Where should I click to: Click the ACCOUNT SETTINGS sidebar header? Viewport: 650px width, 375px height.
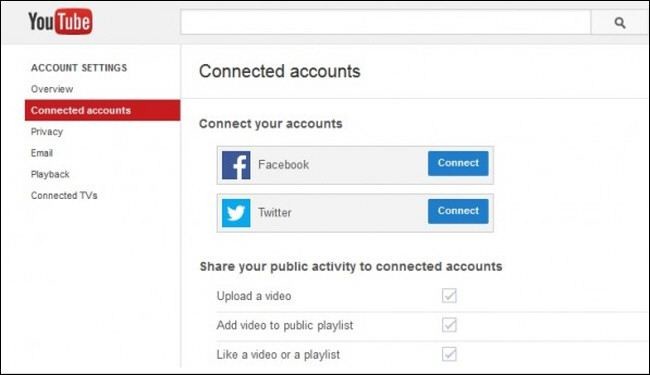(79, 68)
